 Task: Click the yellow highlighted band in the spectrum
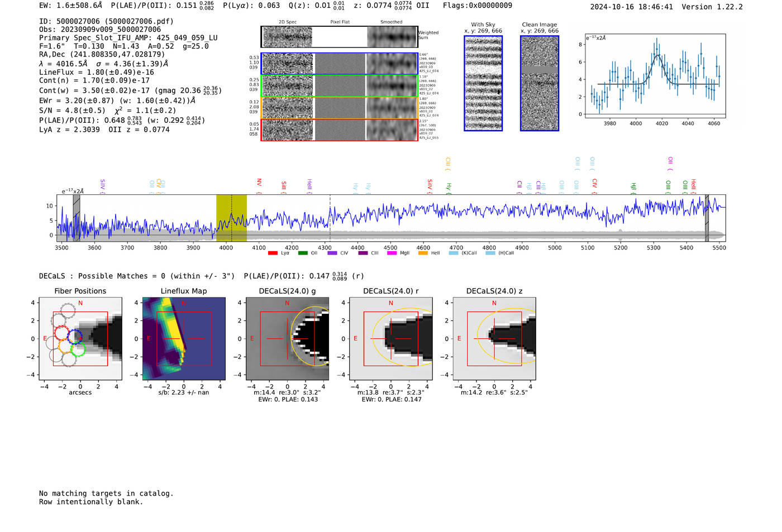pyautogui.click(x=231, y=218)
